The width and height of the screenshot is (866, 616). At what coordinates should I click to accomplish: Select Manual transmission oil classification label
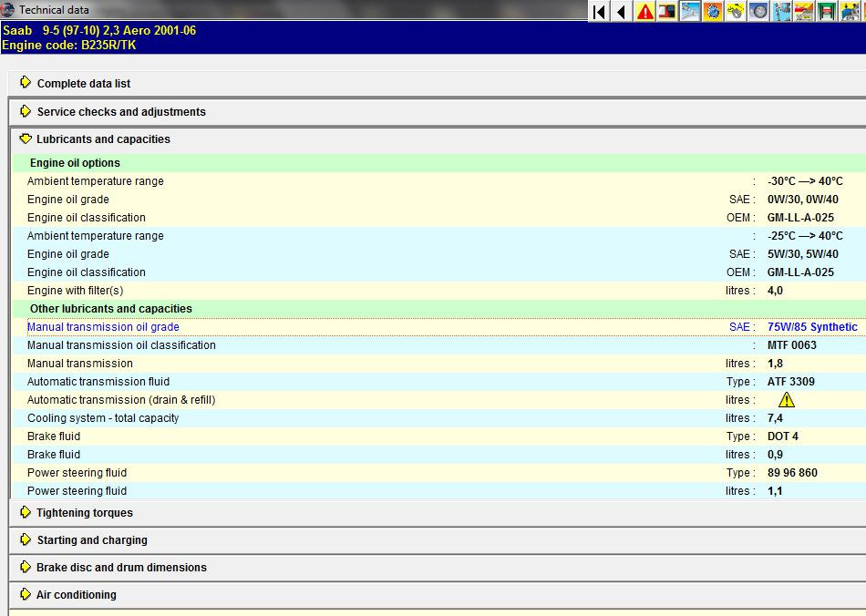pyautogui.click(x=121, y=345)
